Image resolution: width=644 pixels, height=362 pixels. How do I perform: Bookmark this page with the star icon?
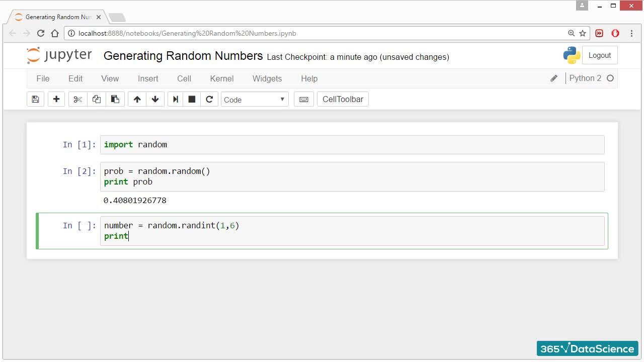[583, 33]
